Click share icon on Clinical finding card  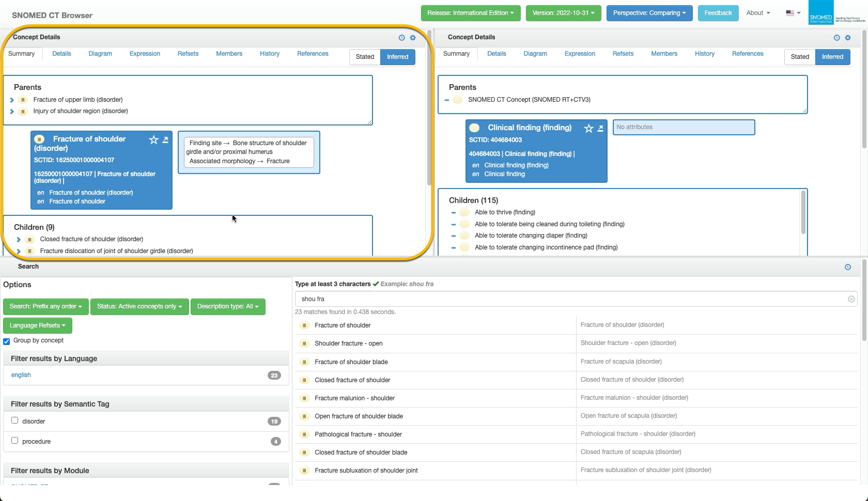pos(600,129)
